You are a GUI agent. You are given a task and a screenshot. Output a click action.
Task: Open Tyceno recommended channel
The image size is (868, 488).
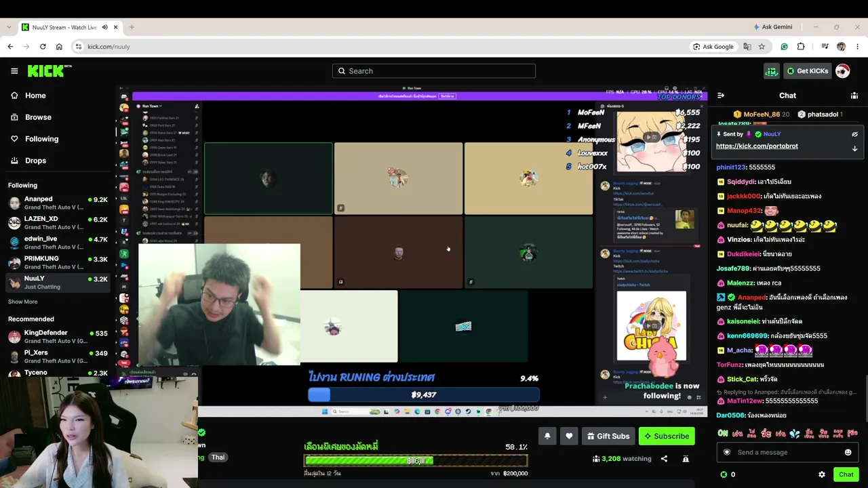58,373
